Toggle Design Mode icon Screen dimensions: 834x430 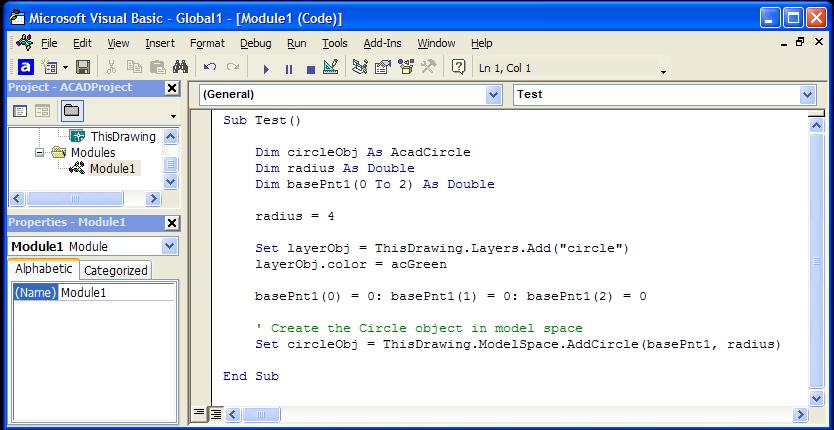tap(331, 68)
